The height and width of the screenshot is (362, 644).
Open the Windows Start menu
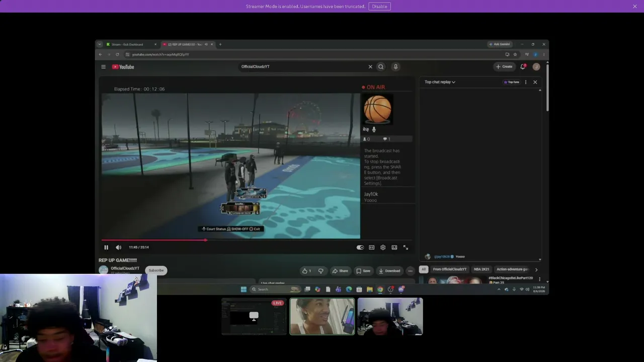tap(244, 290)
